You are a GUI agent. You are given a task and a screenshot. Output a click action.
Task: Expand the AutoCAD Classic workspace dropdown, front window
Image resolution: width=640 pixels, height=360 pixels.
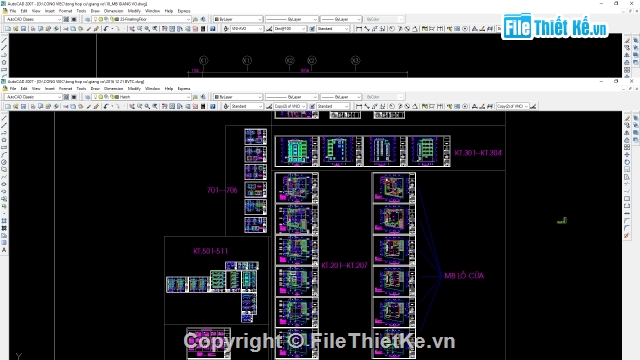(33, 97)
